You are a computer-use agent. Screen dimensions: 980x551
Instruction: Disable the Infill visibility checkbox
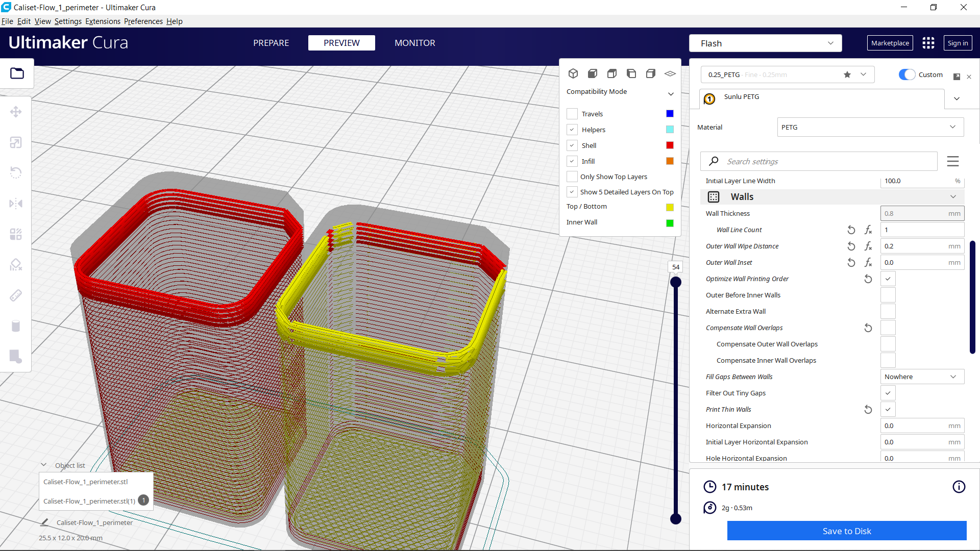572,161
